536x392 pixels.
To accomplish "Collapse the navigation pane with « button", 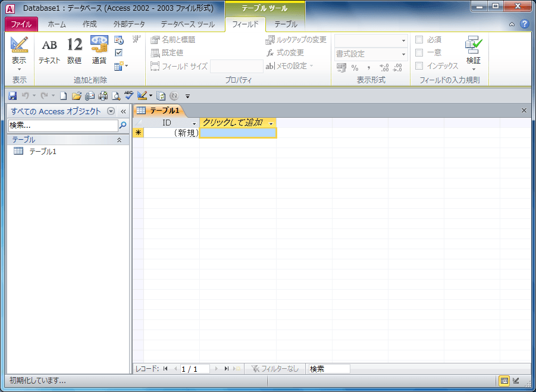I will tap(123, 111).
